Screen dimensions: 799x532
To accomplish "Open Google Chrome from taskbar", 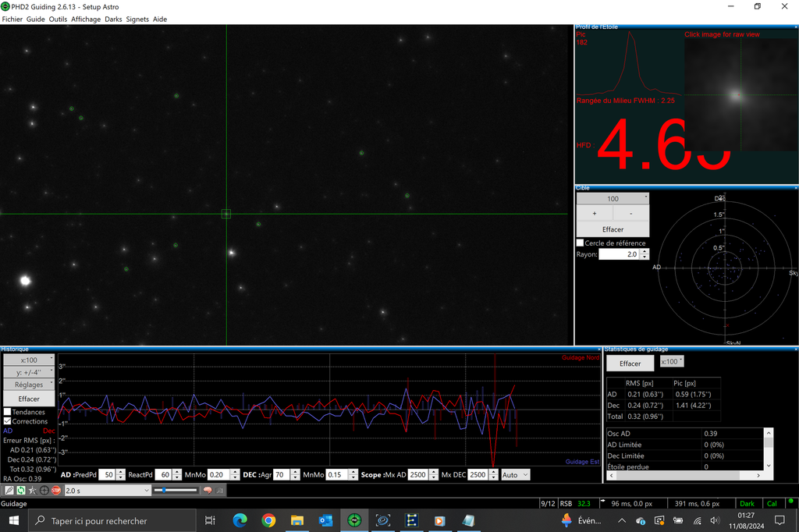I will pos(268,520).
